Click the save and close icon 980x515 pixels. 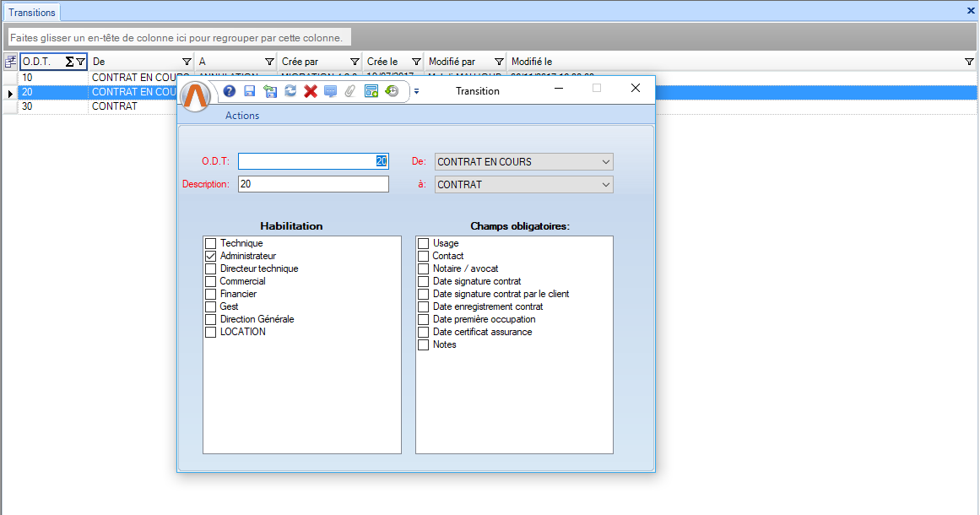click(x=269, y=91)
